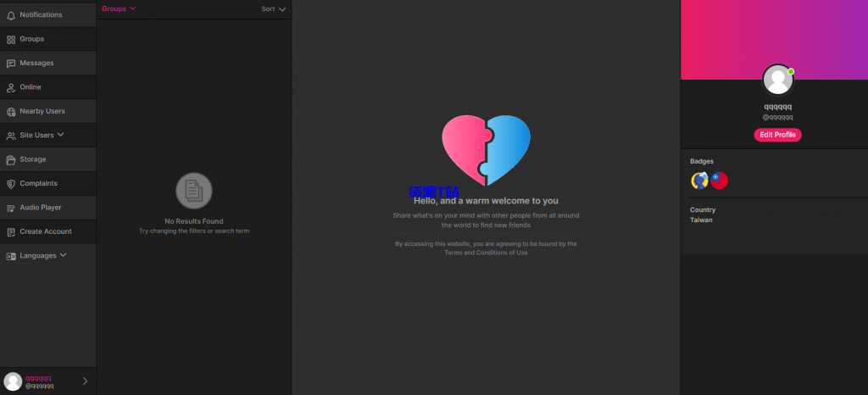Screen dimensions: 868x395
Task: Expand the user menu arrow at bottom left
Action: point(85,381)
